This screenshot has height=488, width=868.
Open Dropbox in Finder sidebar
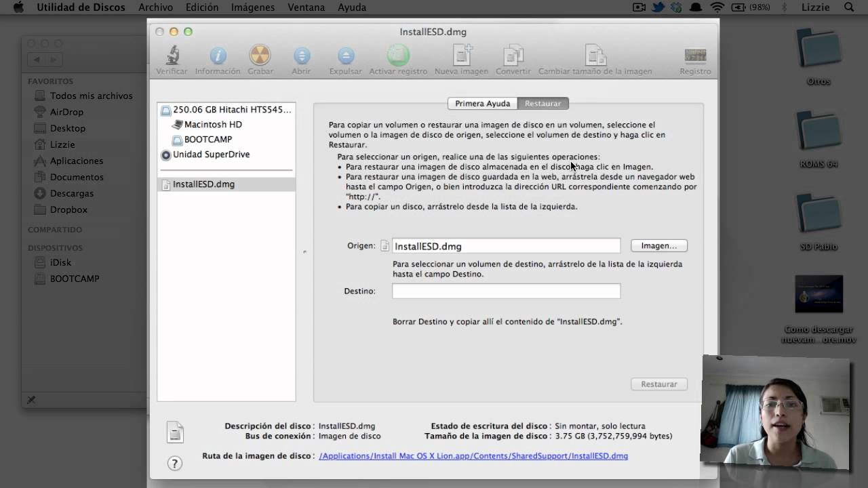tap(61, 209)
